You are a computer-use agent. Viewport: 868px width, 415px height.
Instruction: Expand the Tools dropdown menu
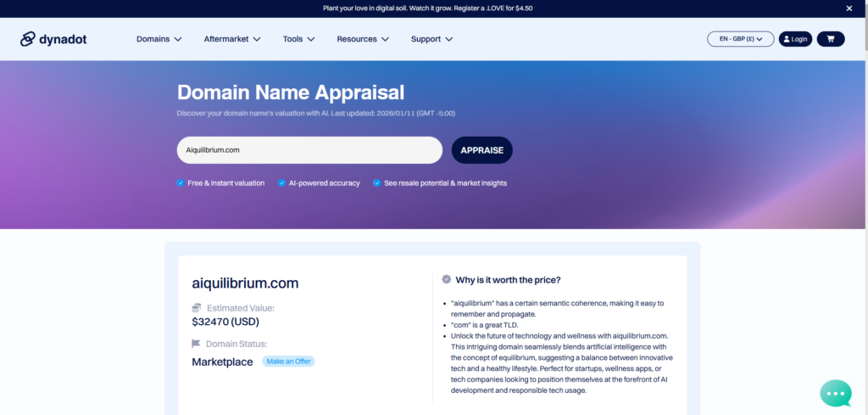pyautogui.click(x=298, y=39)
